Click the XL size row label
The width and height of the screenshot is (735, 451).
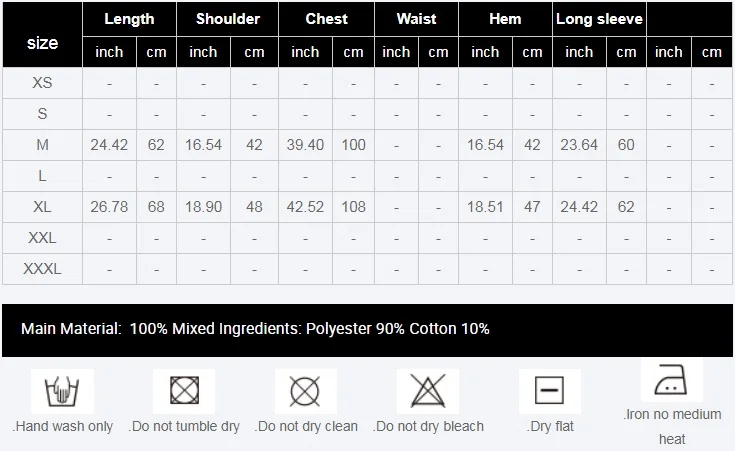click(42, 207)
